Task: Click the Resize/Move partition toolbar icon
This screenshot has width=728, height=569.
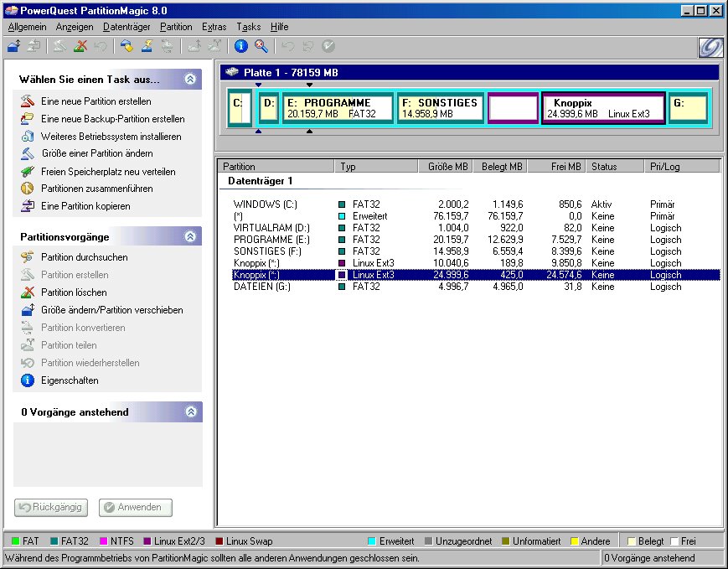Action: 14,46
